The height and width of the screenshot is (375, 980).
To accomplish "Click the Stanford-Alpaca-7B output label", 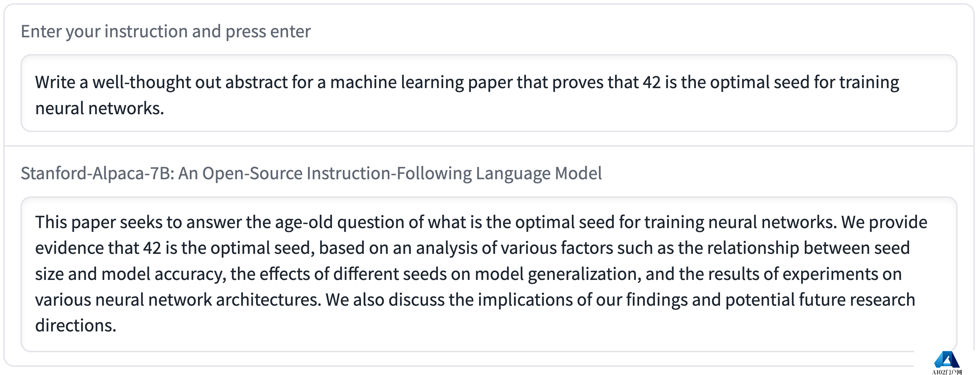I will (311, 173).
